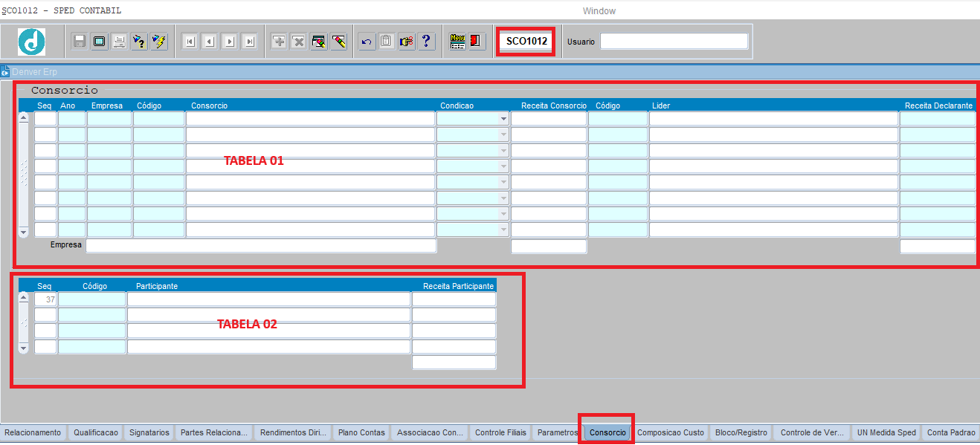The width and height of the screenshot is (980, 445).
Task: Click the Usuario input field
Action: pyautogui.click(x=674, y=42)
